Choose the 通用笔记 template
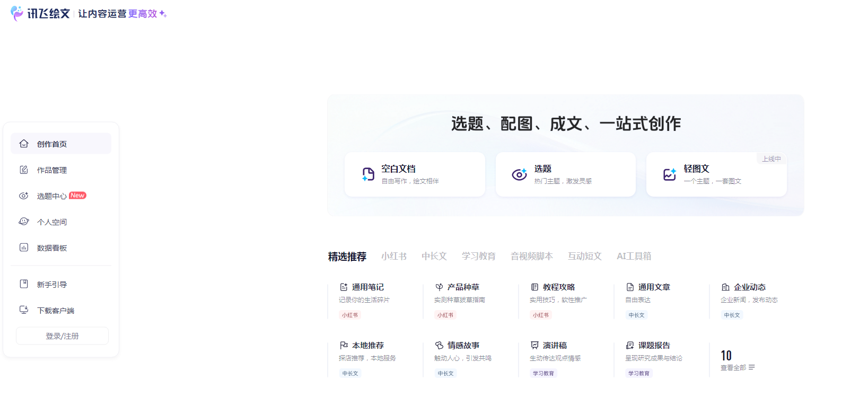This screenshot has height=397, width=868. pyautogui.click(x=367, y=287)
